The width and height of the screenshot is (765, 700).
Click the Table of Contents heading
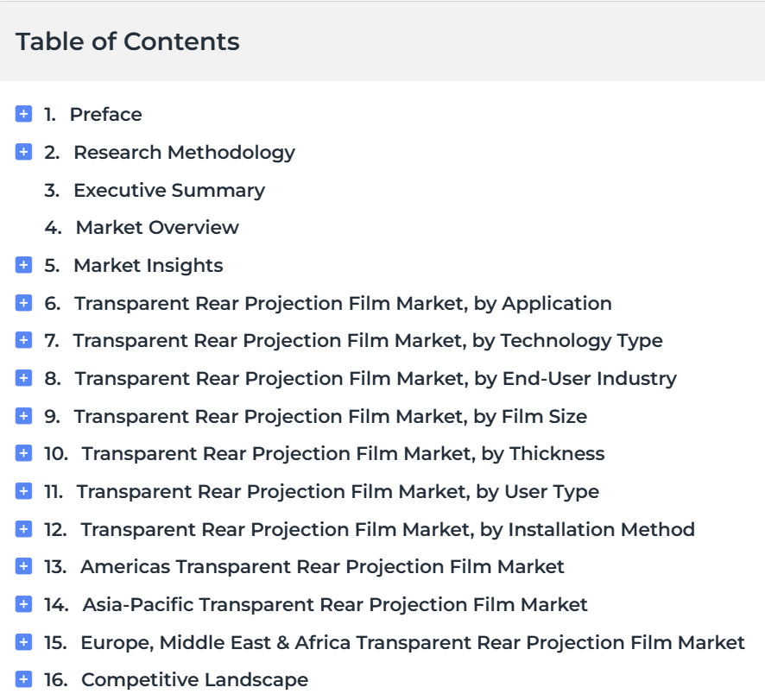pyautogui.click(x=128, y=41)
